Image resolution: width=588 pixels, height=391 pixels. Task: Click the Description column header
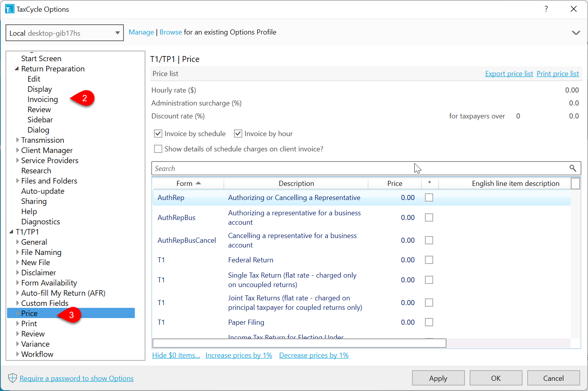(296, 184)
